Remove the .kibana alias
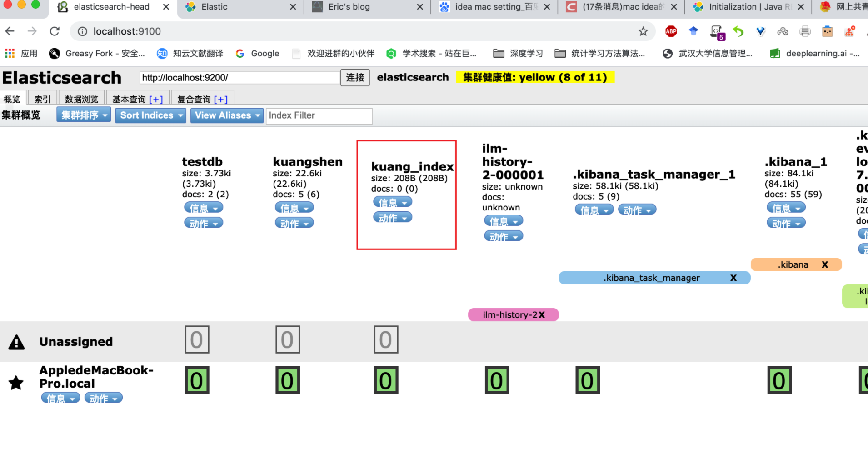 click(x=825, y=264)
